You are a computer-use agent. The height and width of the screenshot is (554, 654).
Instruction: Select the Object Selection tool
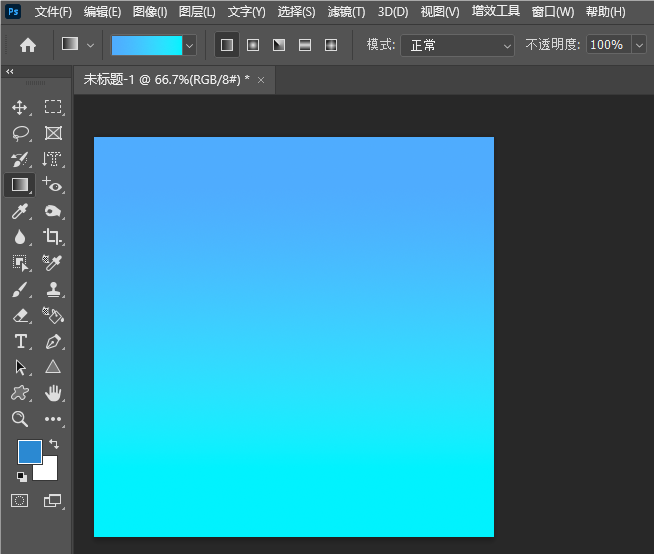pos(20,263)
